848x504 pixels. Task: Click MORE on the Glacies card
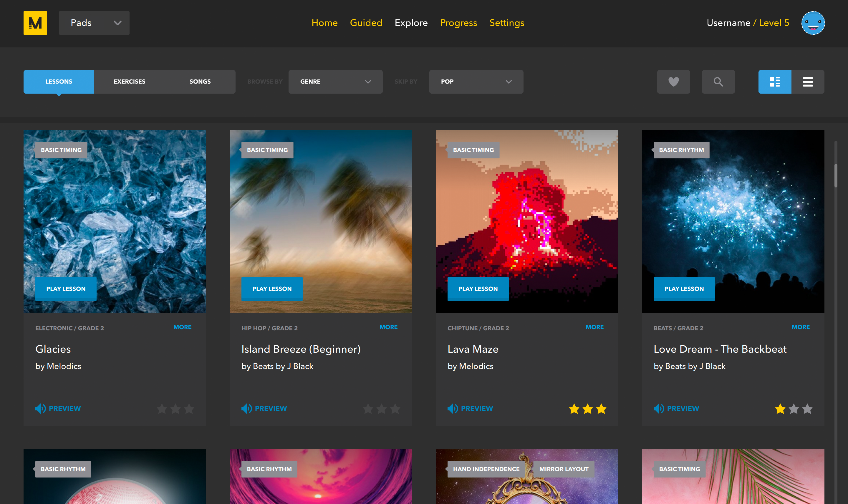point(182,327)
